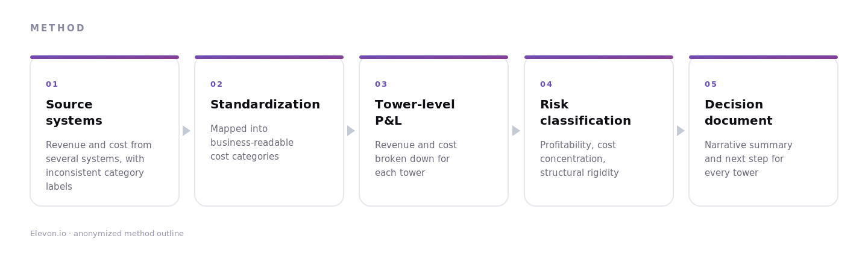Click step number 05 label
The width and height of the screenshot is (868, 253).
tap(711, 84)
